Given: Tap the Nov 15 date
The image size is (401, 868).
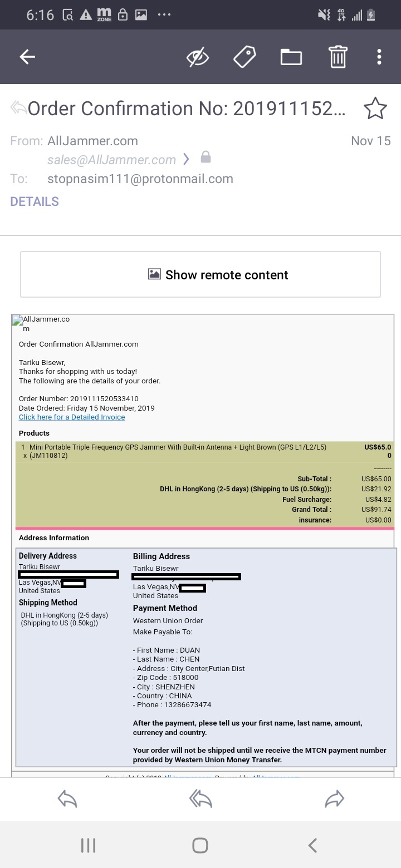Looking at the screenshot, I should (x=371, y=141).
